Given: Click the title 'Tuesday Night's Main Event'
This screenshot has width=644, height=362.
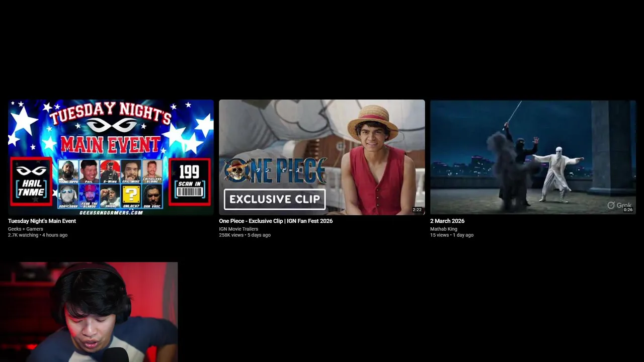Looking at the screenshot, I should coord(42,221).
